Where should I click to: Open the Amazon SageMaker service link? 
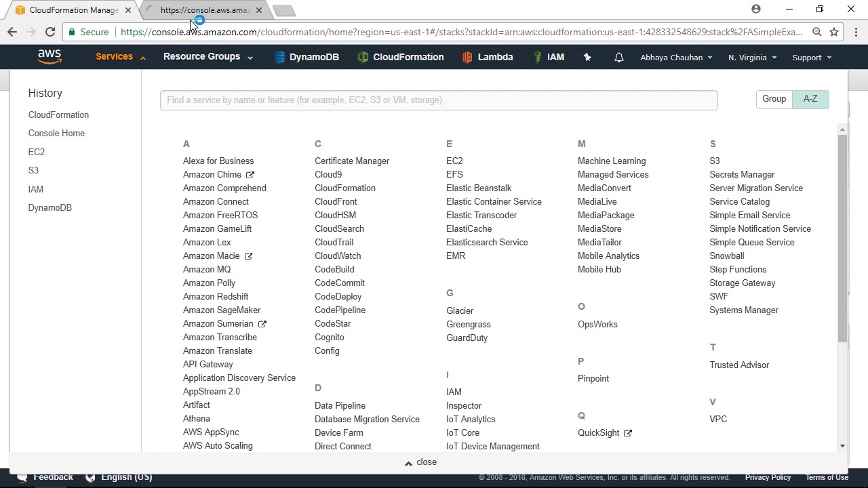222,310
